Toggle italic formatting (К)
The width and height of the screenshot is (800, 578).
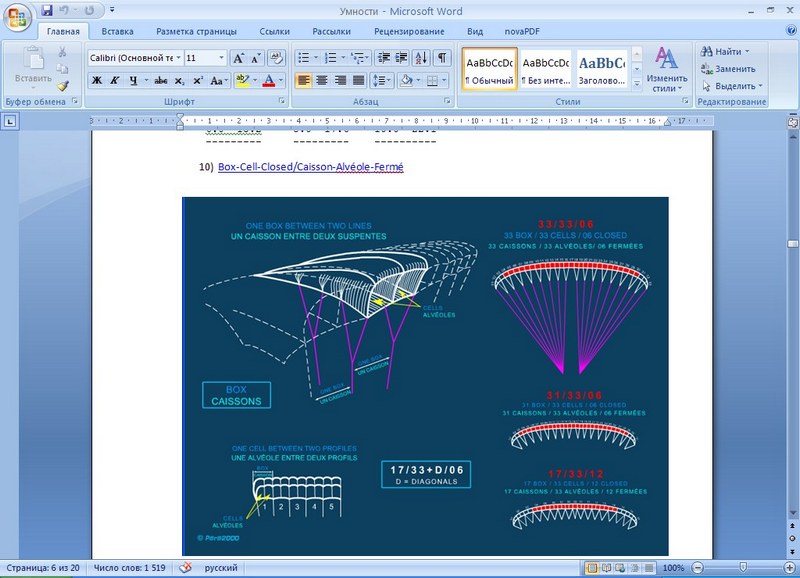click(x=115, y=80)
